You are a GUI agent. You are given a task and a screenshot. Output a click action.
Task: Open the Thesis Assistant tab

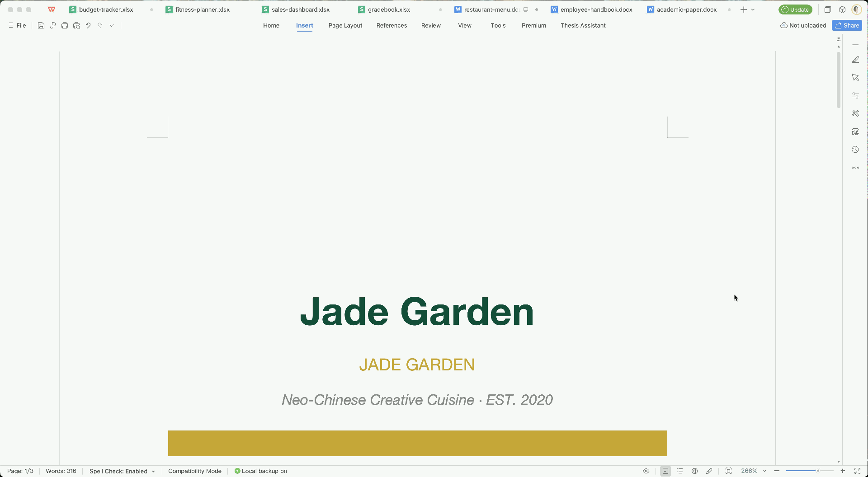583,25
